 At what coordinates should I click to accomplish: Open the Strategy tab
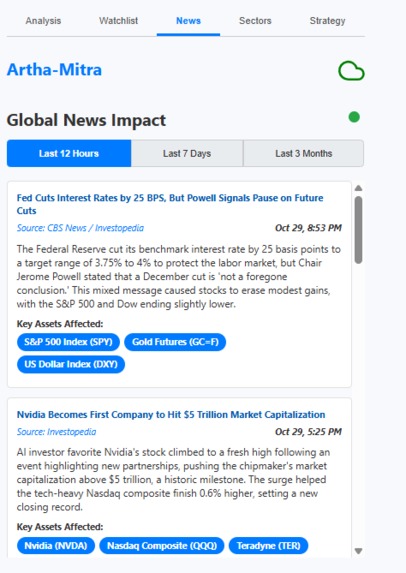click(327, 21)
